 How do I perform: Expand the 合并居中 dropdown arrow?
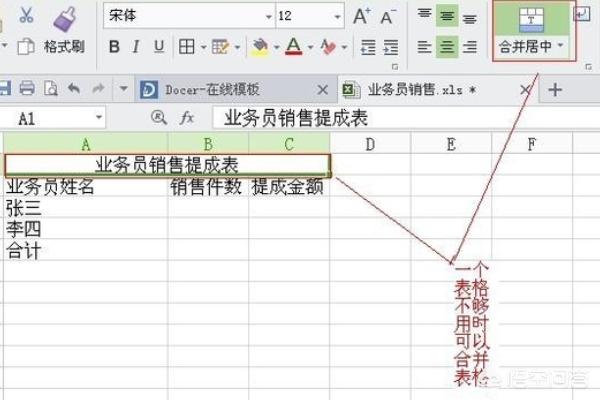[x=560, y=46]
